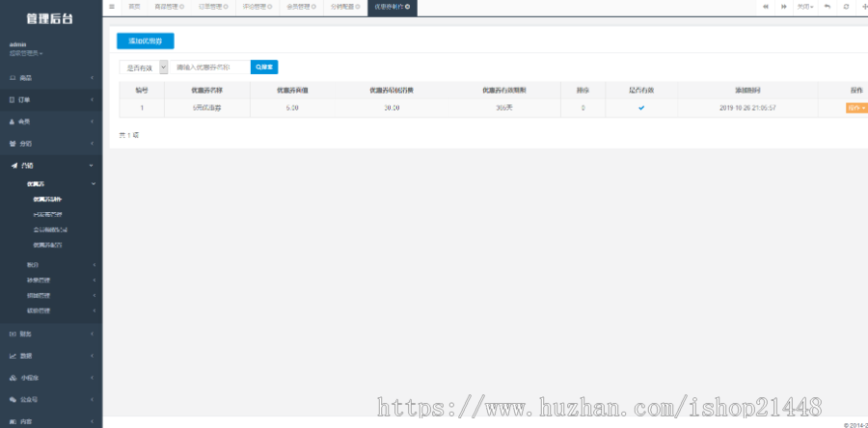Switch to the 商品管理 tab
This screenshot has height=428, width=868.
(x=166, y=7)
